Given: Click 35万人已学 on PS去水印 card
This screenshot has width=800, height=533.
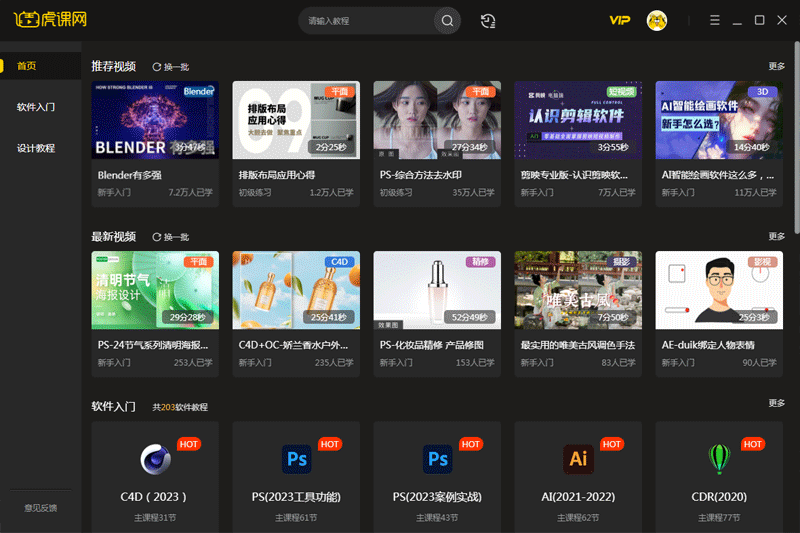Looking at the screenshot, I should click(x=473, y=192).
